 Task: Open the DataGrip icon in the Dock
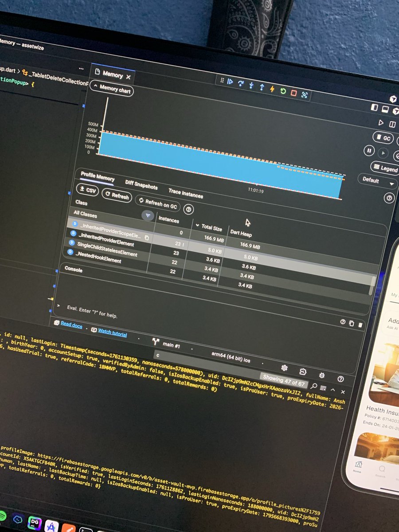pyautogui.click(x=35, y=522)
